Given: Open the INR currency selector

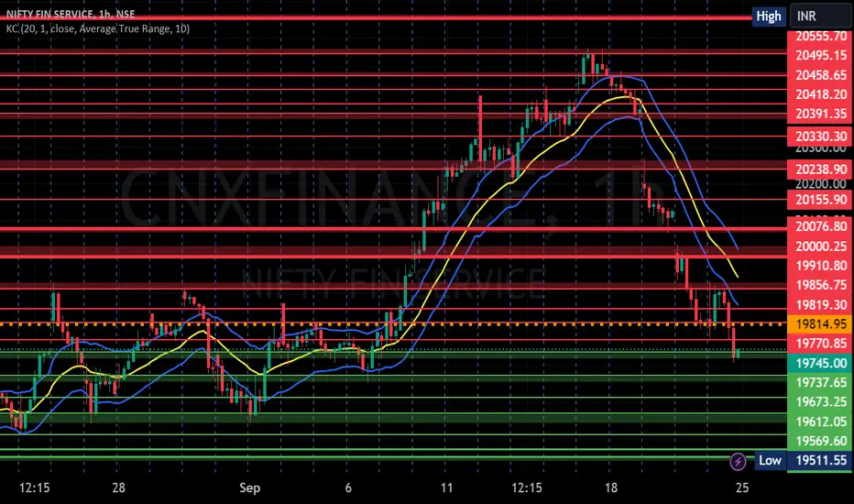Looking at the screenshot, I should pos(820,16).
